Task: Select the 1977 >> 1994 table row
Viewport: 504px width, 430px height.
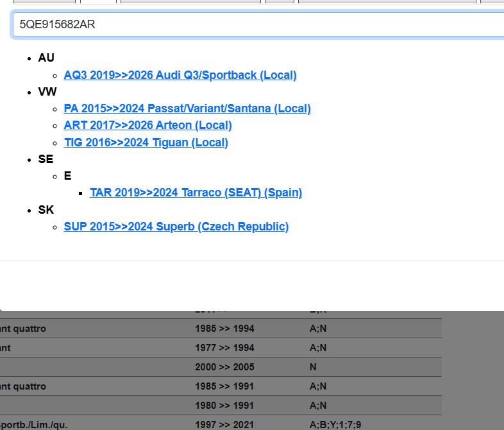Action: (224, 348)
